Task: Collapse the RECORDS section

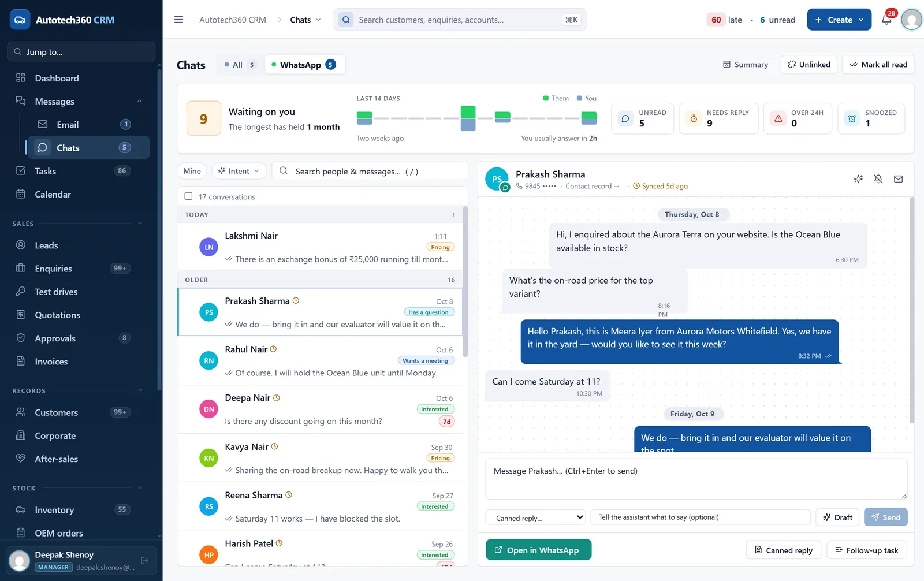Action: click(140, 390)
